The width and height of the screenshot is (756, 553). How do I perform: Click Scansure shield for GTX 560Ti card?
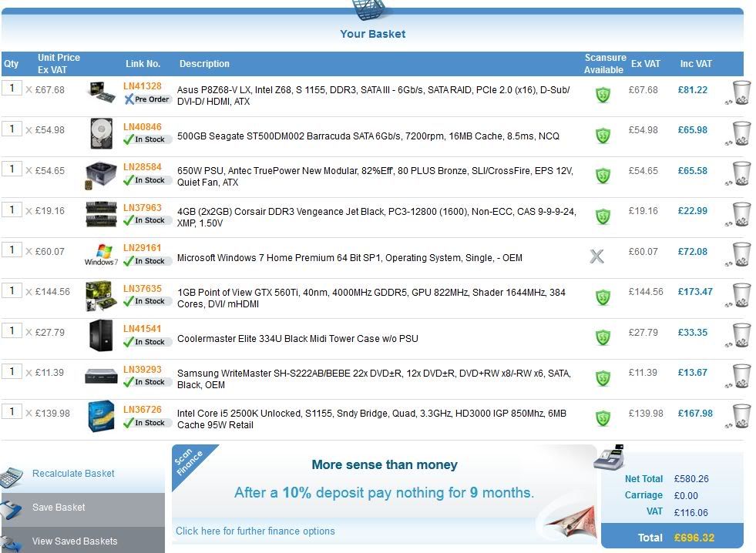click(603, 297)
